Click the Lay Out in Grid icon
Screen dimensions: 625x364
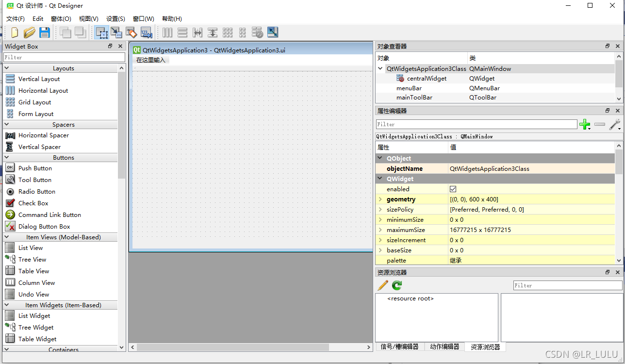coord(228,33)
